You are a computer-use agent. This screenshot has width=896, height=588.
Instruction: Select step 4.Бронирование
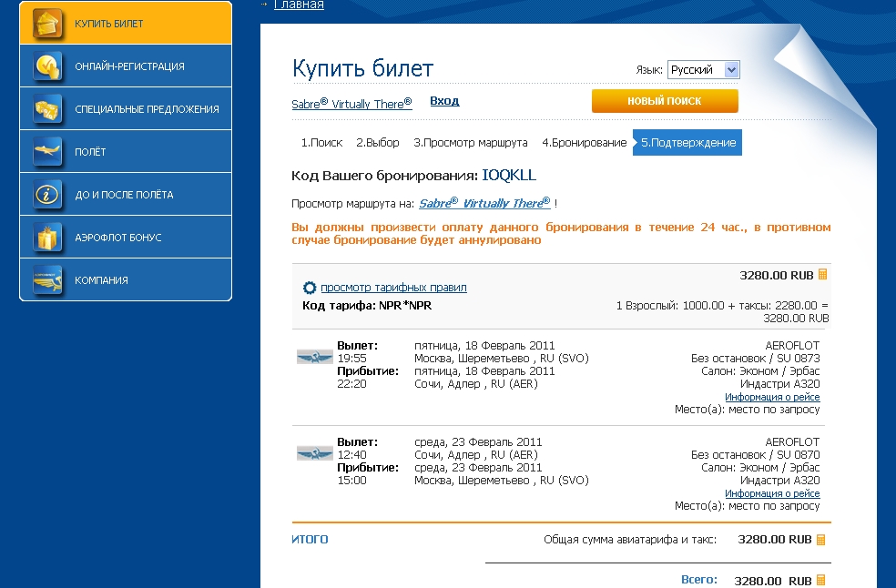[x=584, y=143]
